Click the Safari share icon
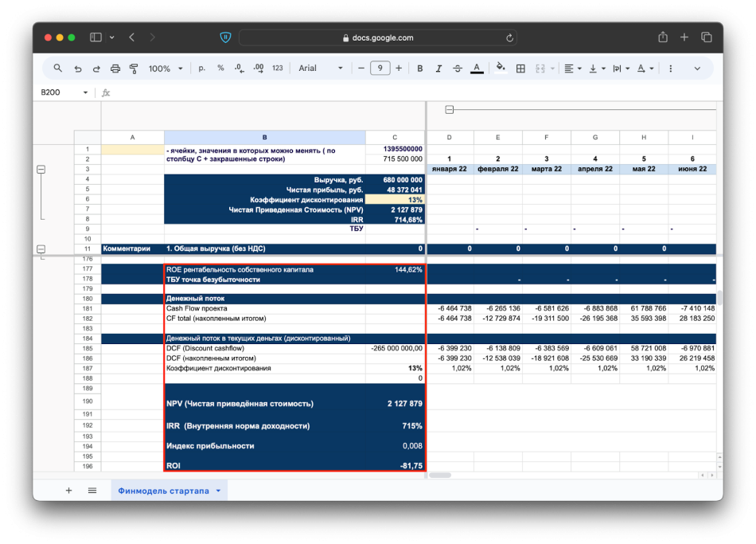756x544 pixels. pos(663,37)
